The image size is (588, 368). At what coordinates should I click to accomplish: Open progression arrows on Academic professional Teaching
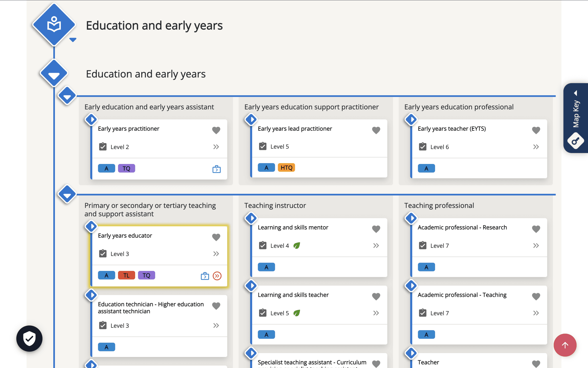pos(536,313)
